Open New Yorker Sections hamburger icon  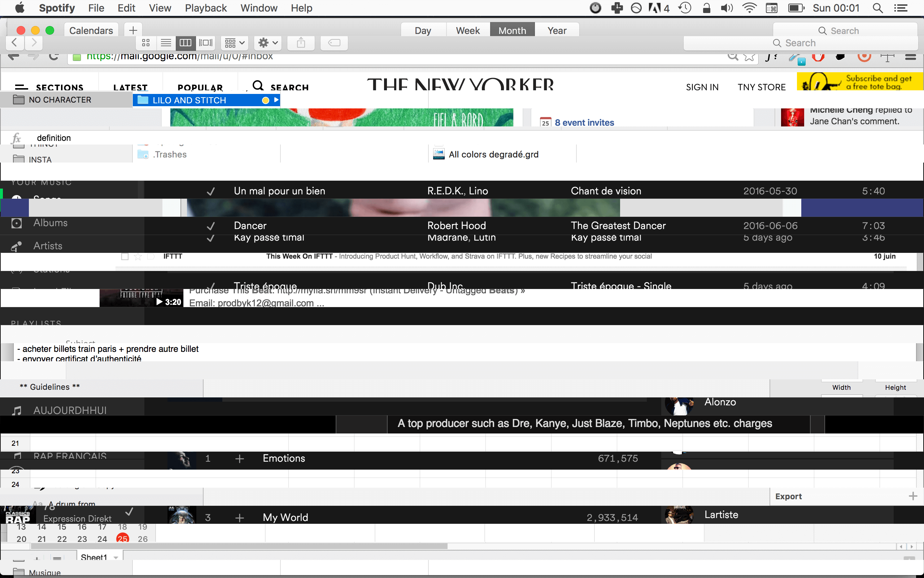click(x=21, y=87)
